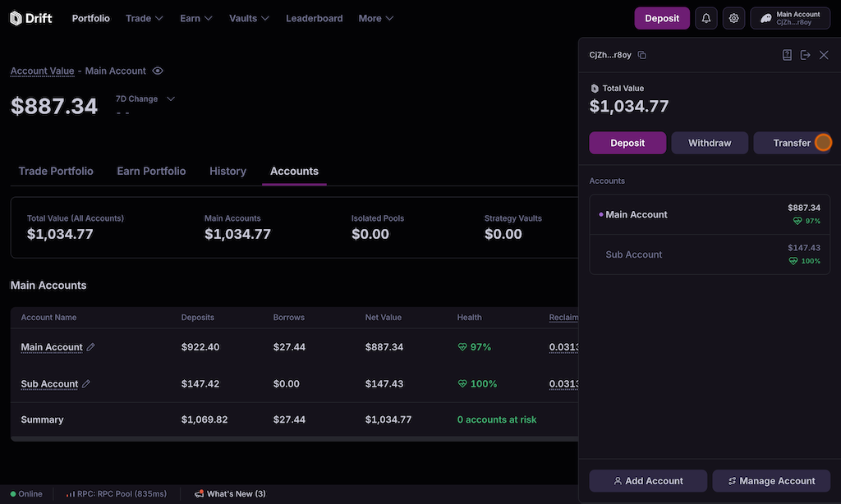Switch to the History tab
The width and height of the screenshot is (841, 504).
[227, 171]
